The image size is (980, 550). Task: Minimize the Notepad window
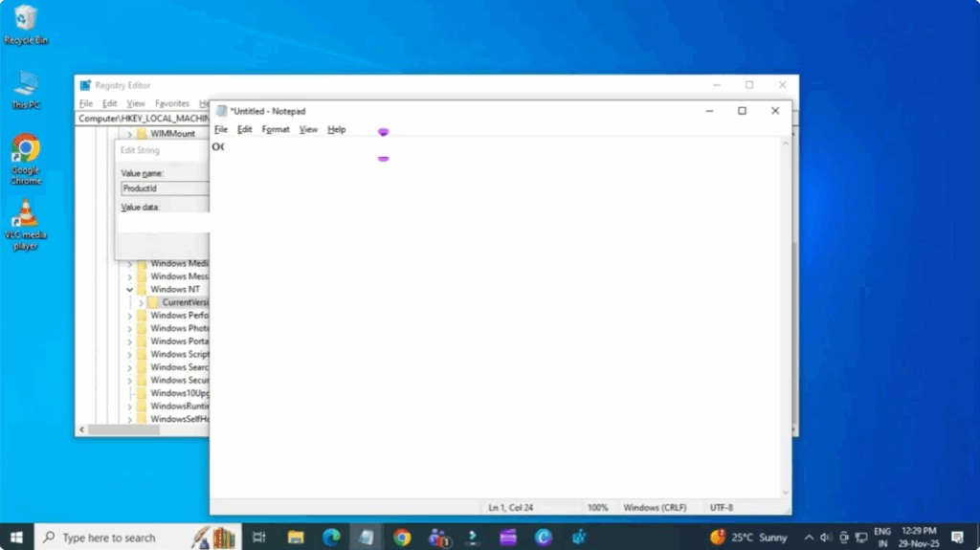tap(709, 111)
